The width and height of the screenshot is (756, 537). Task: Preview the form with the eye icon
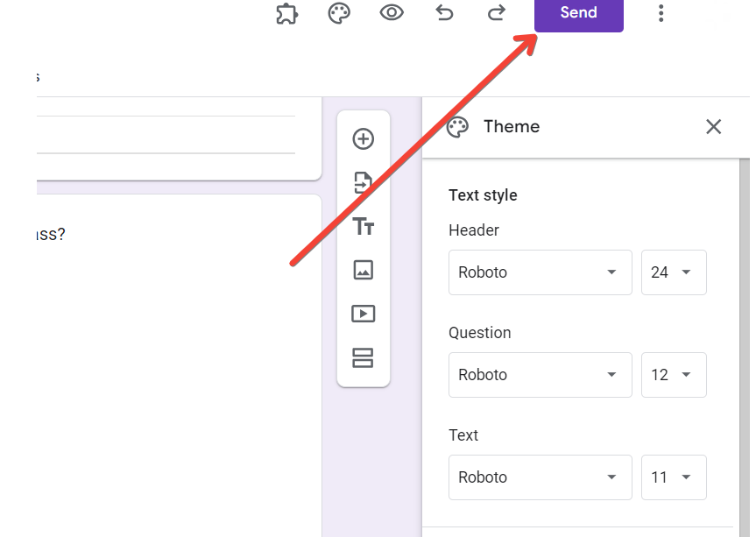[392, 13]
